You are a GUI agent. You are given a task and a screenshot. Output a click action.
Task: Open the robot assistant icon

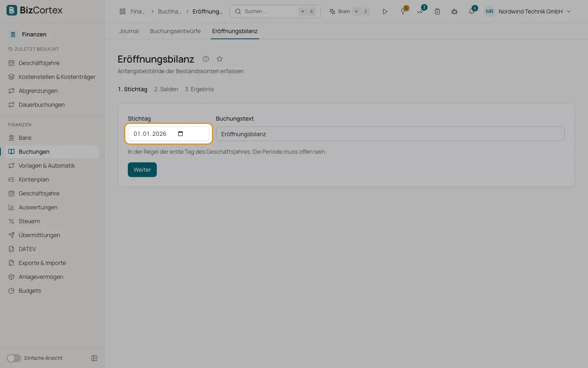[x=454, y=11]
